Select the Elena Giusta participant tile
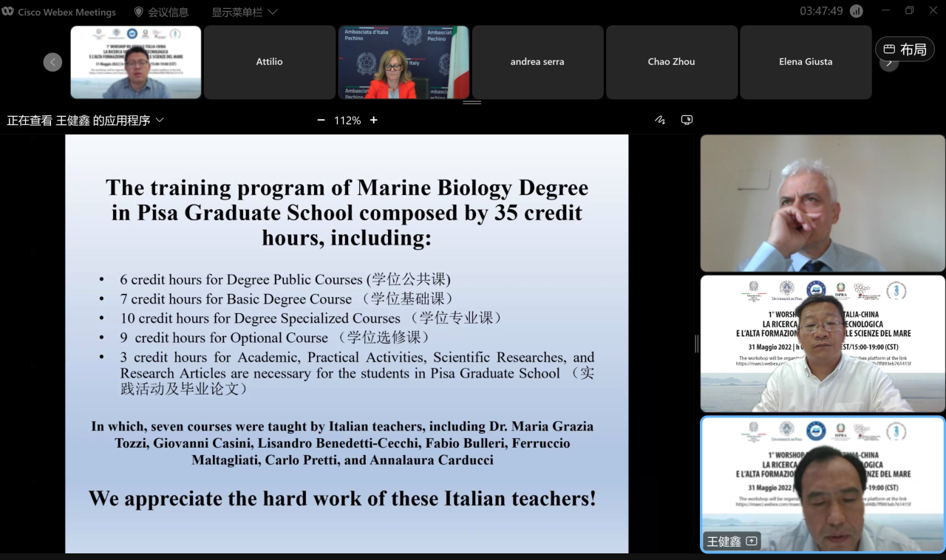Image resolution: width=946 pixels, height=560 pixels. click(806, 62)
